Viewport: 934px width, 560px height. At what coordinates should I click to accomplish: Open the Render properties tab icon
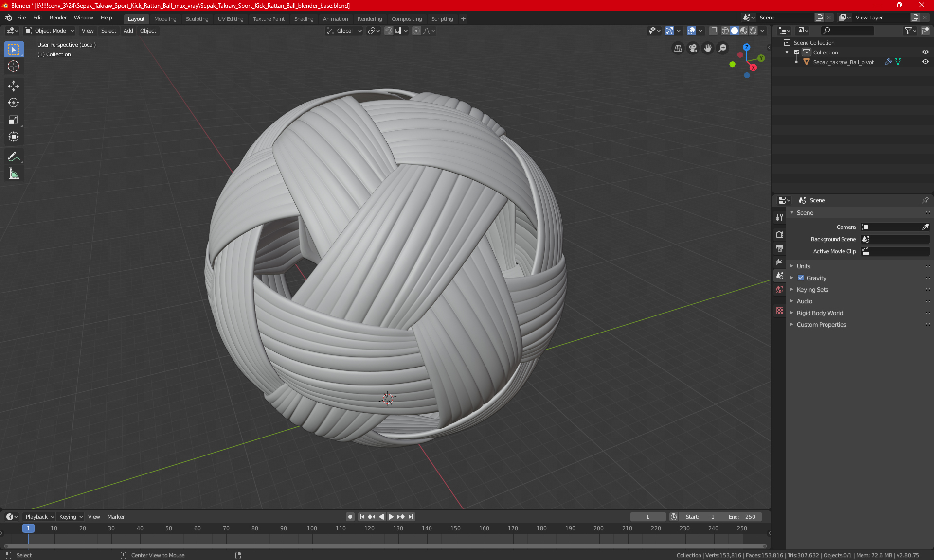point(780,234)
